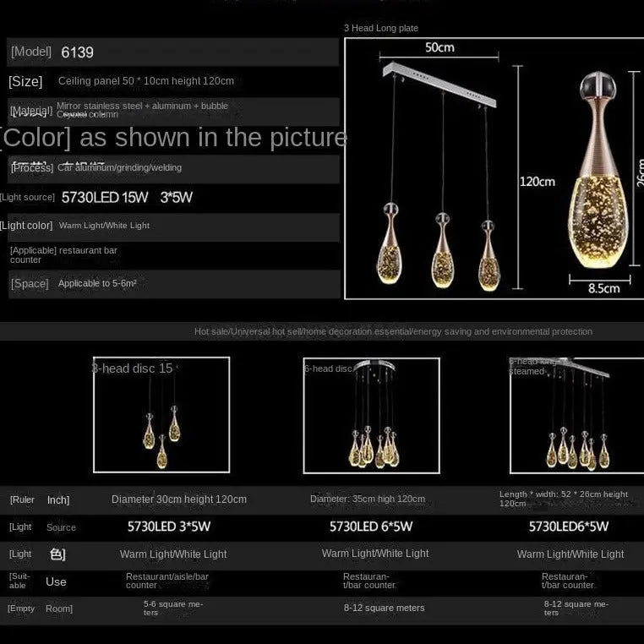Click the 3-head disc pendant lamp image
The width and height of the screenshot is (644, 644).
point(161,415)
